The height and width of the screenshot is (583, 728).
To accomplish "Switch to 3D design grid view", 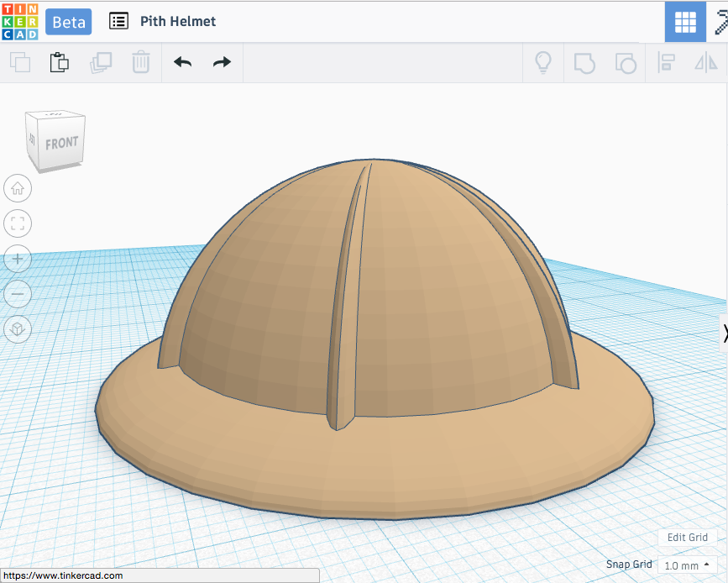I will (685, 22).
